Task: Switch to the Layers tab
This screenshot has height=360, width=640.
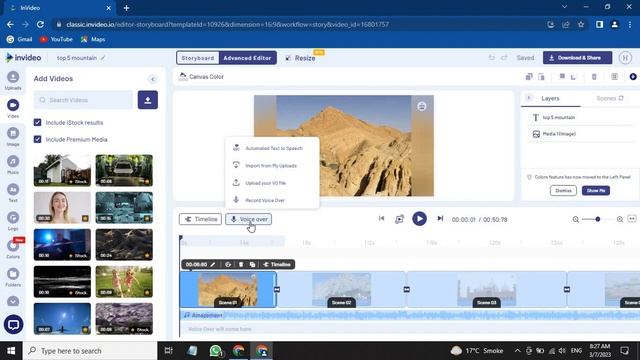Action: pos(550,98)
